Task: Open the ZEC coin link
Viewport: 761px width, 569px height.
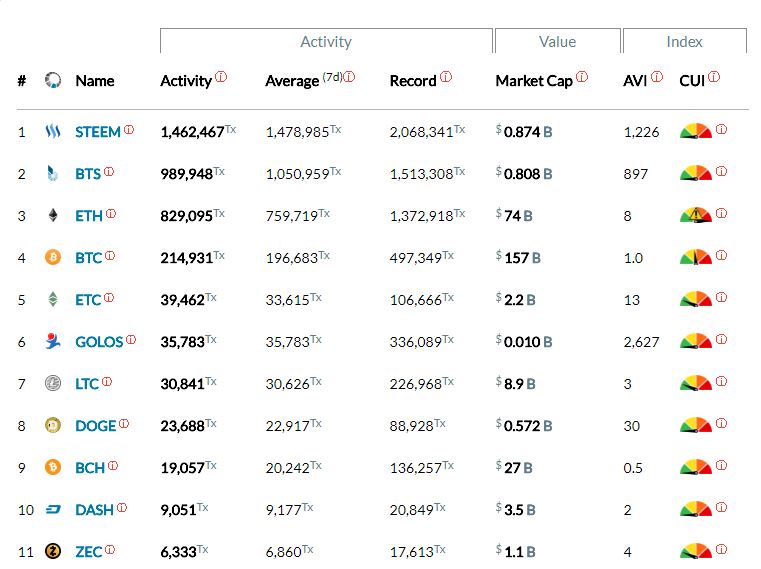Action: tap(88, 552)
